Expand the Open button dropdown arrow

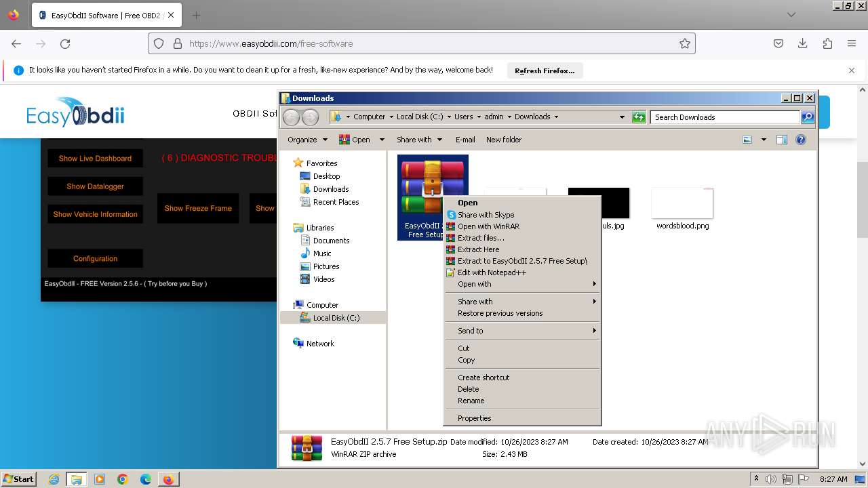(x=382, y=140)
